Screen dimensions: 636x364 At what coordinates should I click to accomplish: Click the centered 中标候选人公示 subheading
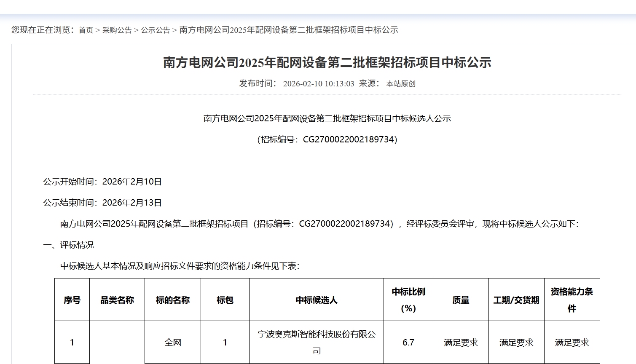(327, 118)
